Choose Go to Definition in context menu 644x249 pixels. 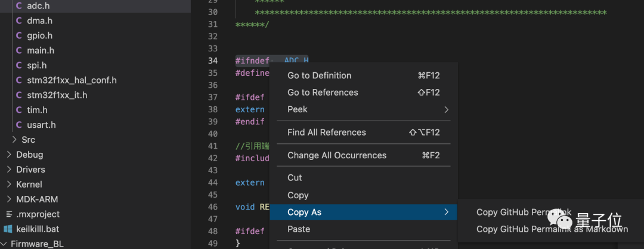319,75
